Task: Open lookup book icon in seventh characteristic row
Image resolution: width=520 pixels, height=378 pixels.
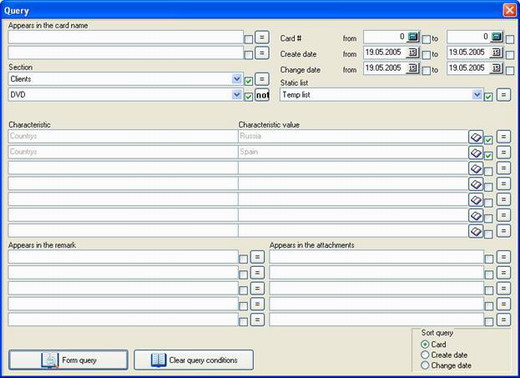Action: (x=476, y=231)
